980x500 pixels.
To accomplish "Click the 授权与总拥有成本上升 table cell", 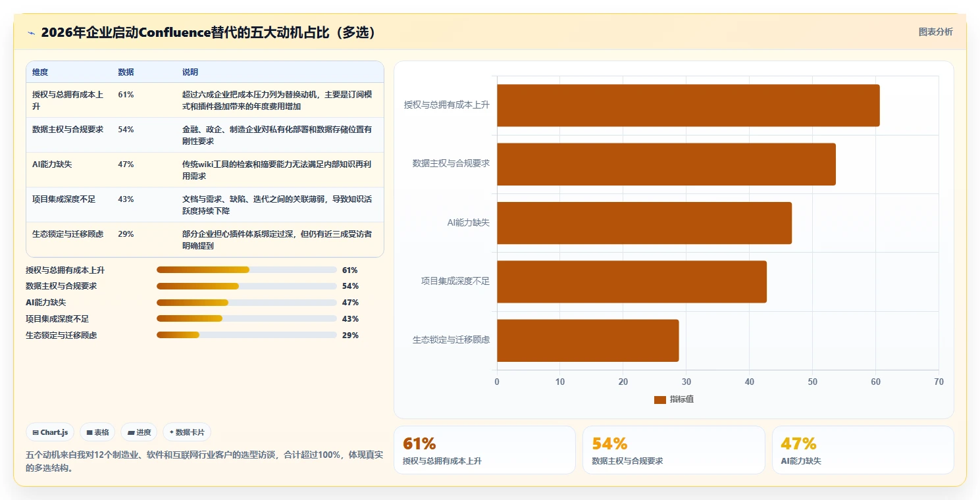I will tap(68, 100).
